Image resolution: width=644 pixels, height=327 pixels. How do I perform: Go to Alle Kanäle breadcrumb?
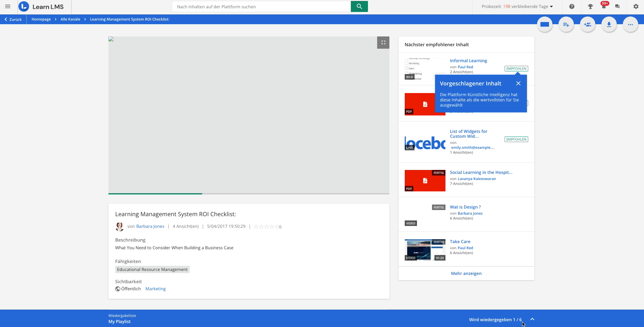tap(70, 19)
